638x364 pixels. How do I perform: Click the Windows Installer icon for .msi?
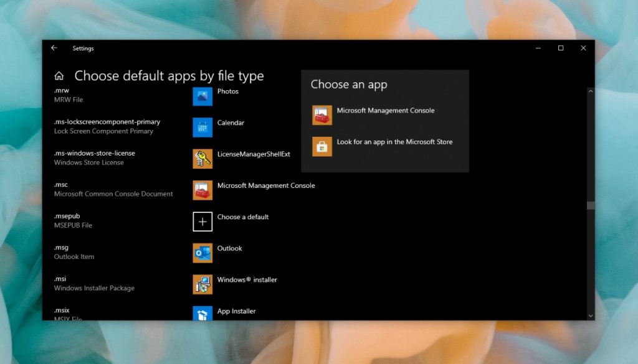[x=202, y=284]
